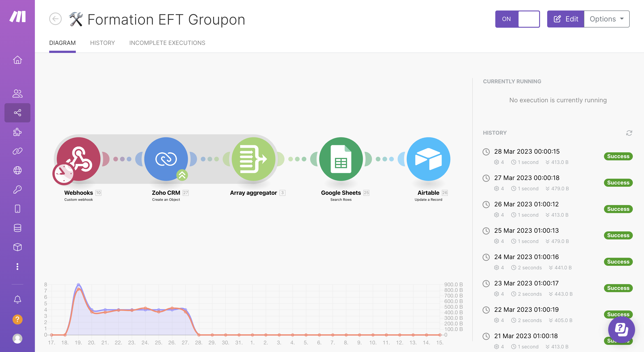This screenshot has width=644, height=352.
Task: Open the 28 Mar 2023 00:00:15 execution
Action: click(527, 151)
